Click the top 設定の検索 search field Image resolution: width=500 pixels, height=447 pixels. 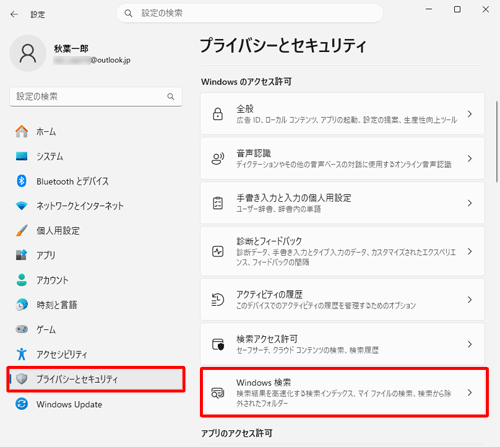coord(249,13)
